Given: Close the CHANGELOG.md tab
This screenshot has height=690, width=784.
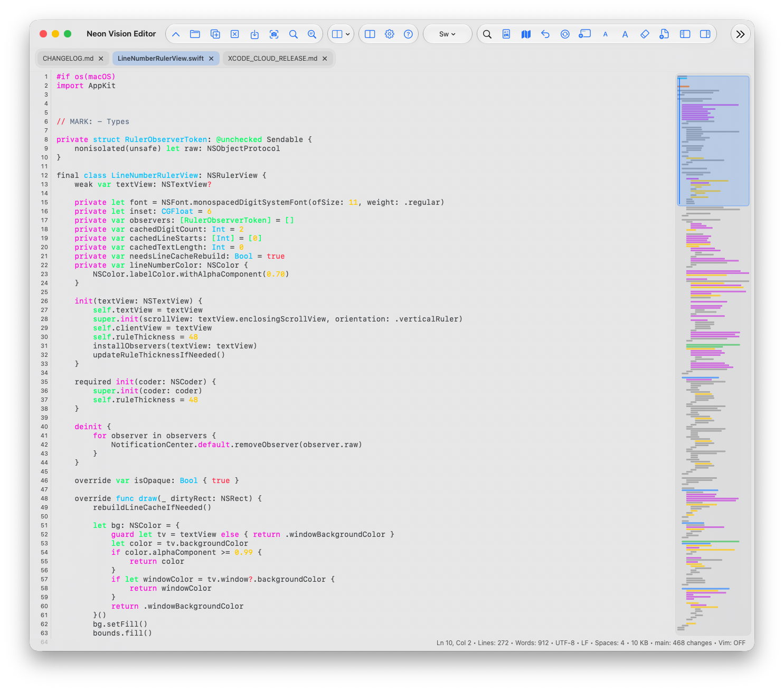Looking at the screenshot, I should pos(101,59).
